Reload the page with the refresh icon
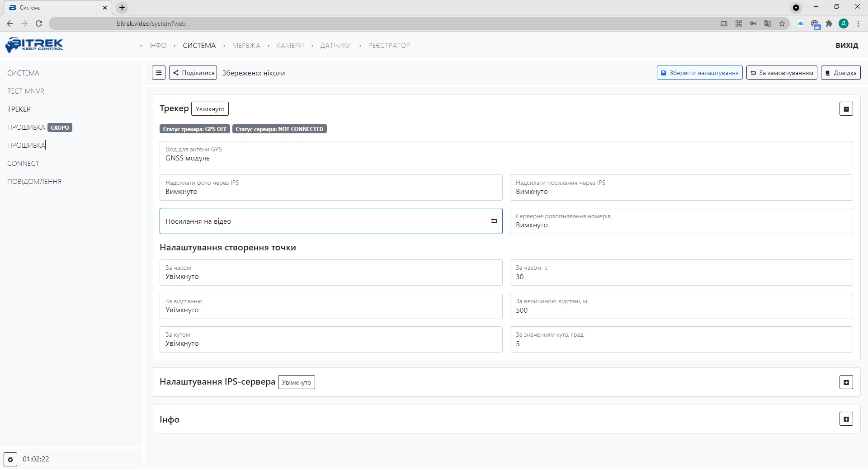The image size is (868, 470). [39, 23]
